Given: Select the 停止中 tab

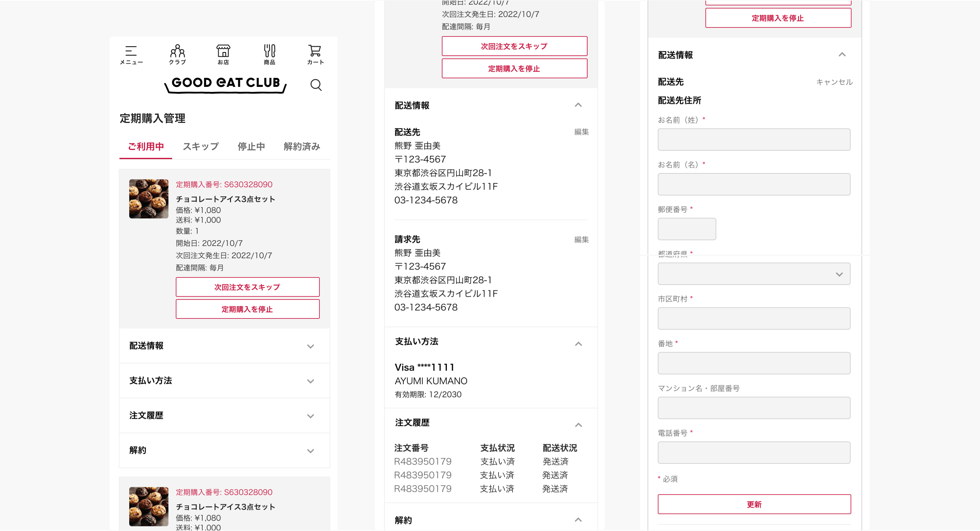Looking at the screenshot, I should click(x=251, y=146).
